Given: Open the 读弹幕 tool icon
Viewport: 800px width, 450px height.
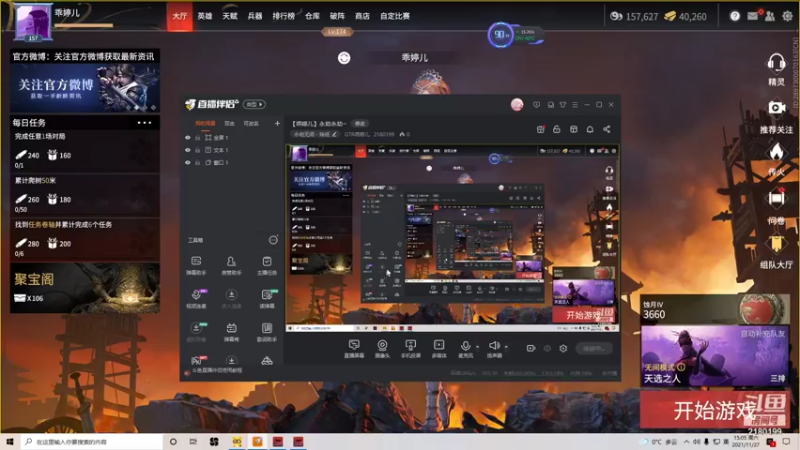Looking at the screenshot, I should (x=267, y=298).
